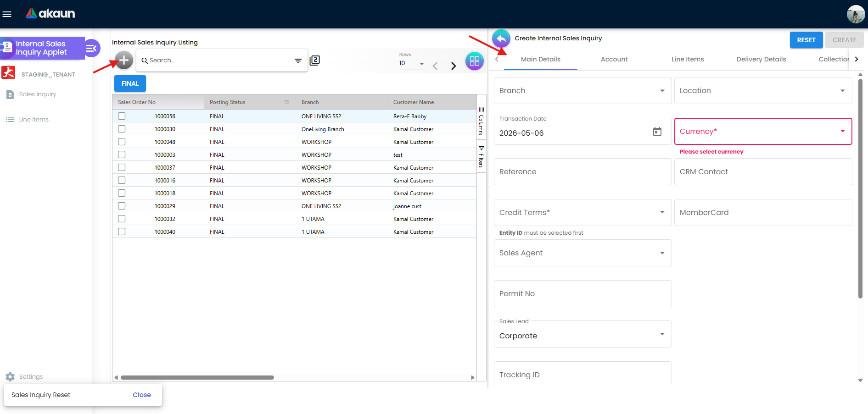Click customer name 'joanne cust'
This screenshot has width=868, height=414.
click(x=407, y=206)
